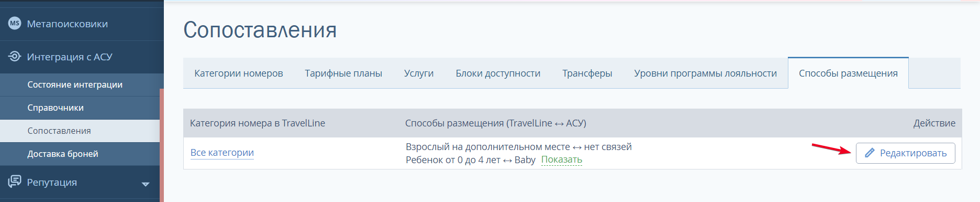Click the Интеграция с АСУ sidebar icon
Viewport: 980px width, 202px height.
pyautogui.click(x=15, y=56)
